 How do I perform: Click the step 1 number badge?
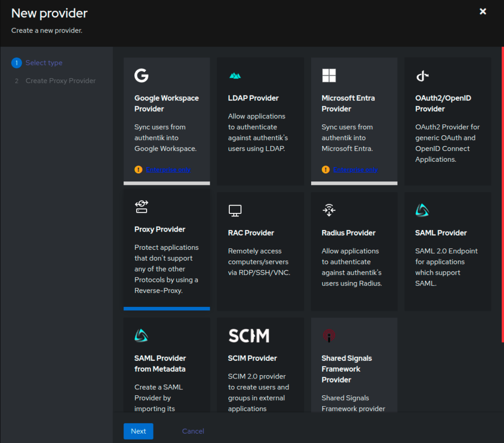pos(17,63)
